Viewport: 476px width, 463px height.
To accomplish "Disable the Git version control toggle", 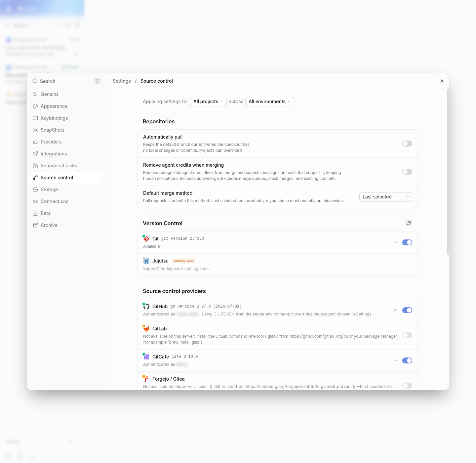I will click(407, 242).
